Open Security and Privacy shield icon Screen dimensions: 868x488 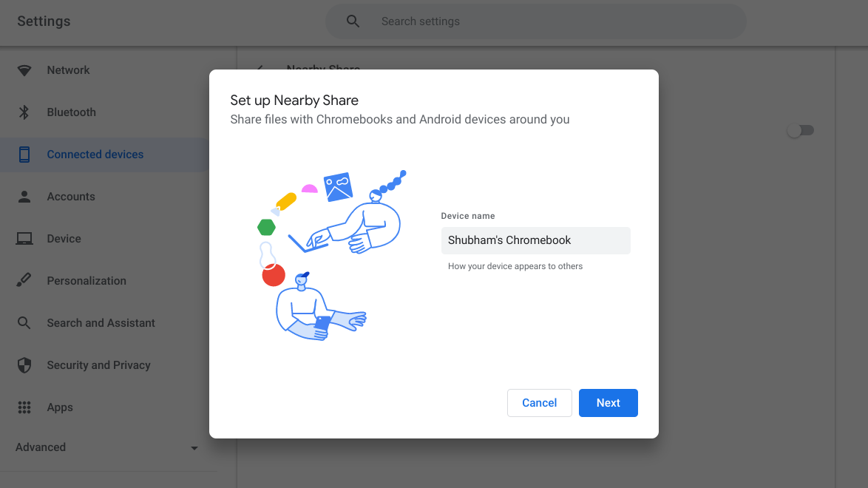click(x=24, y=365)
